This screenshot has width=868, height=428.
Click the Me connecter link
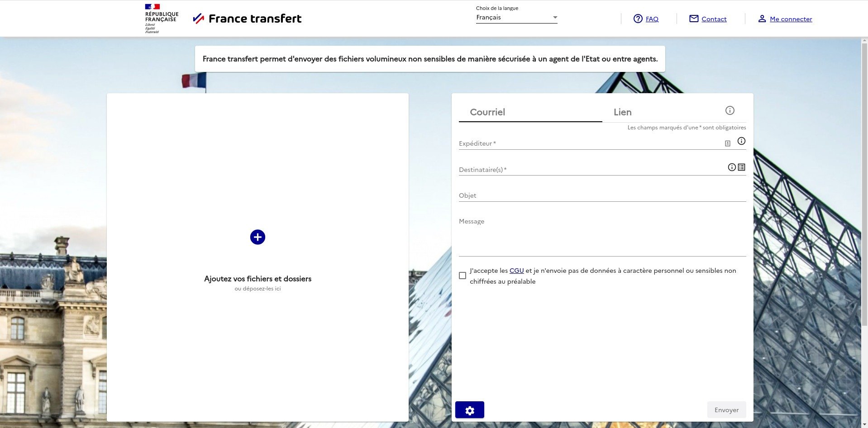(x=791, y=19)
